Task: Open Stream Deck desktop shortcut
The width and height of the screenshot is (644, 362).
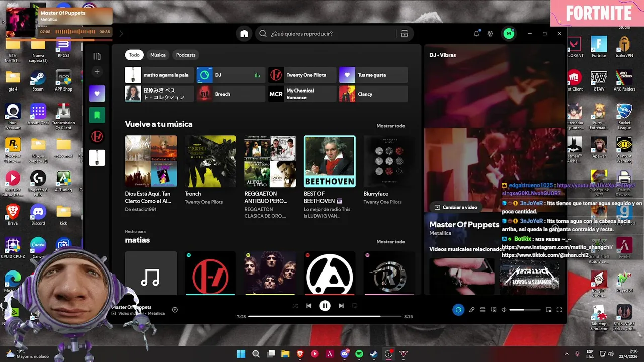Action: pyautogui.click(x=38, y=115)
